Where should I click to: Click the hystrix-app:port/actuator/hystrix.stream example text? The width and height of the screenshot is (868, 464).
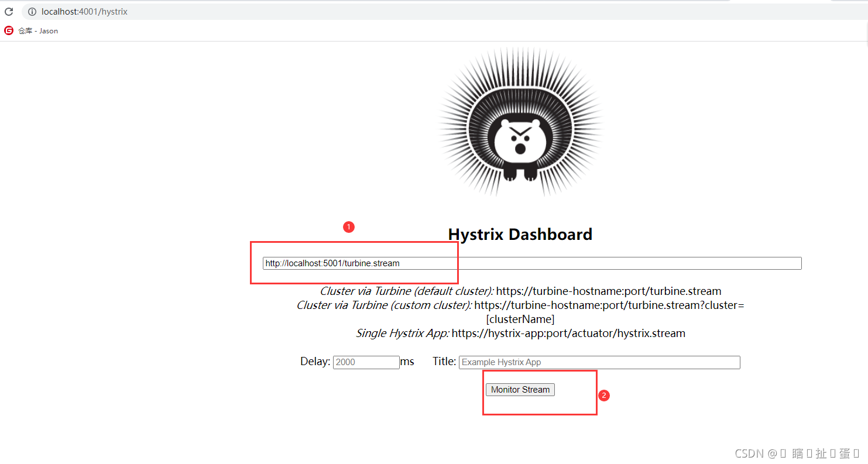(x=568, y=334)
